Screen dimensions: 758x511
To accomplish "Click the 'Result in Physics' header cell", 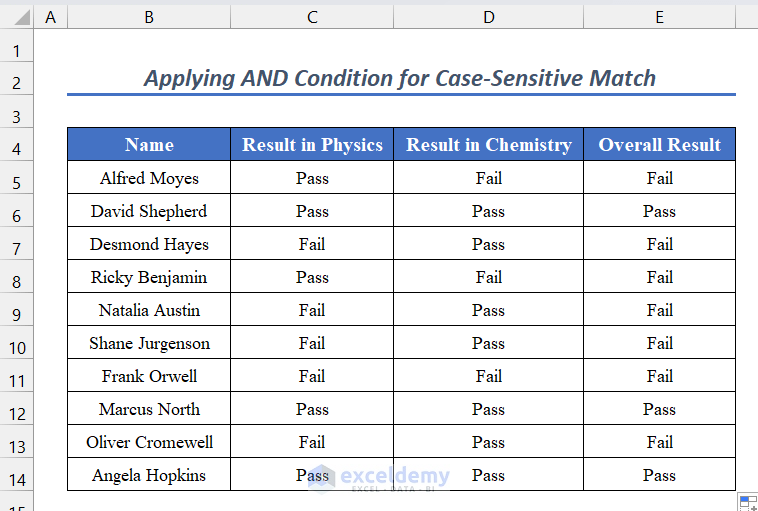I will tap(312, 145).
